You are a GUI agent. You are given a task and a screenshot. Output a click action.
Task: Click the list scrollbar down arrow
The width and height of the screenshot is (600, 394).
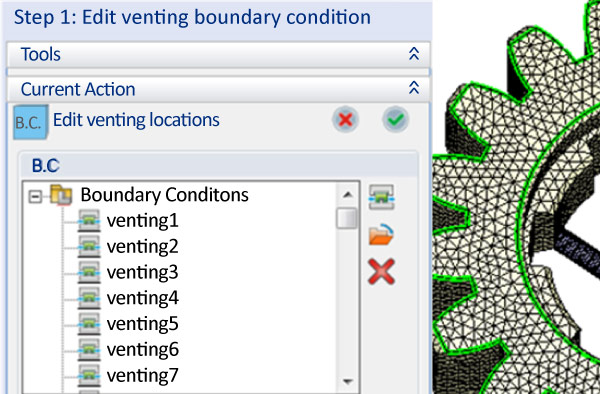click(347, 381)
